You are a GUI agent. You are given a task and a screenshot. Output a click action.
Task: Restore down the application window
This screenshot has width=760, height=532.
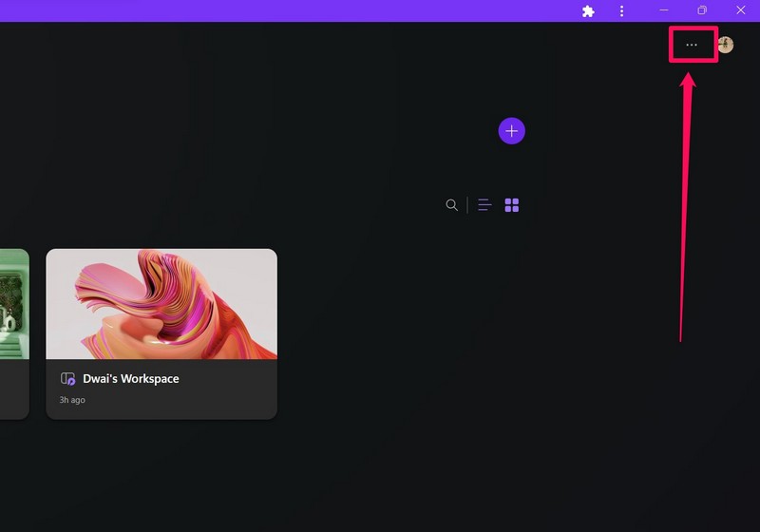coord(702,10)
